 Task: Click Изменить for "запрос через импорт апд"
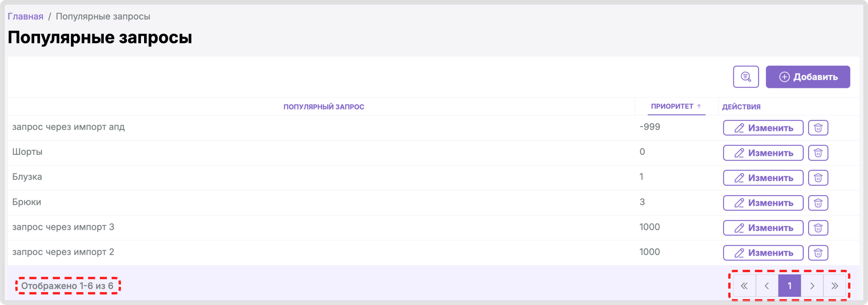tap(763, 128)
